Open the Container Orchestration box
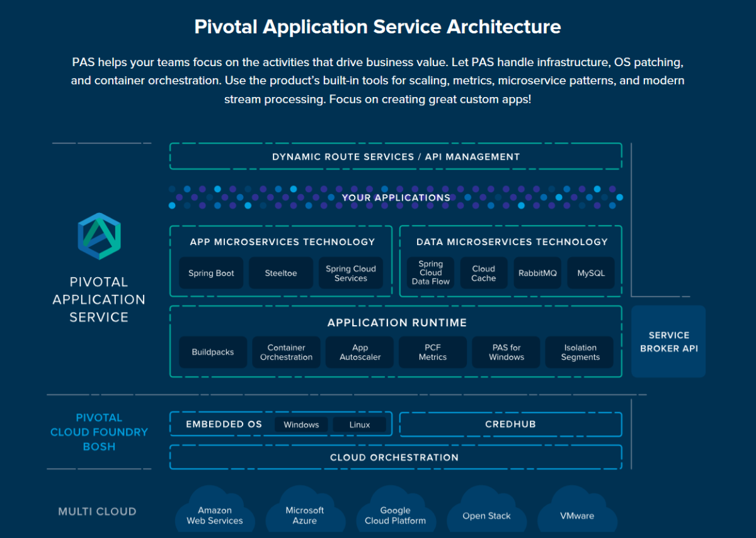The image size is (756, 538). pyautogui.click(x=286, y=352)
